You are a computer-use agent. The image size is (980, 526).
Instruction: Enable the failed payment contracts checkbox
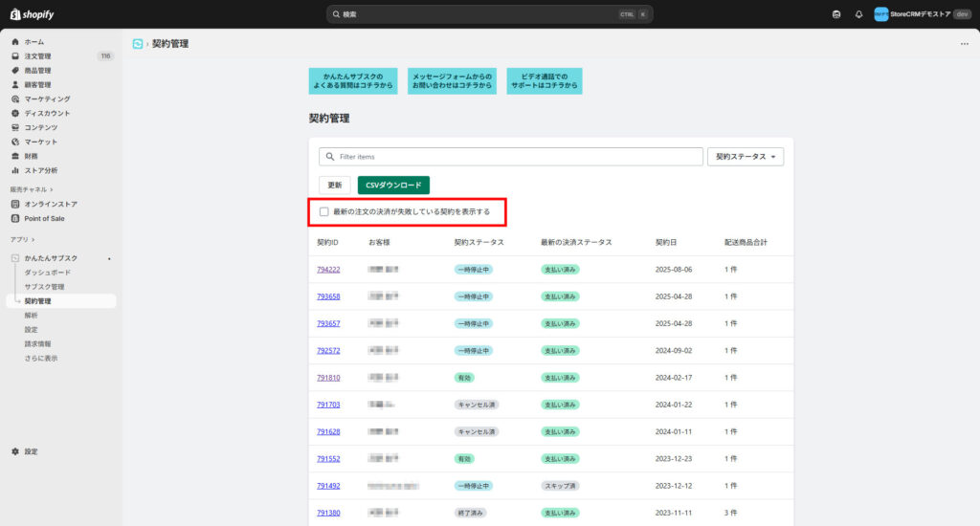324,211
